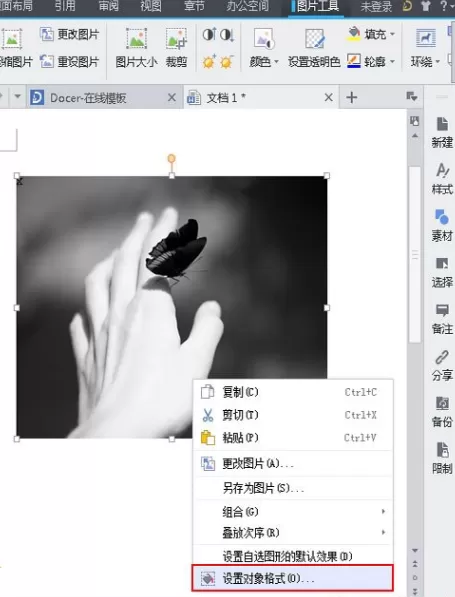Click the 轮廓 outline pen icon

point(354,61)
